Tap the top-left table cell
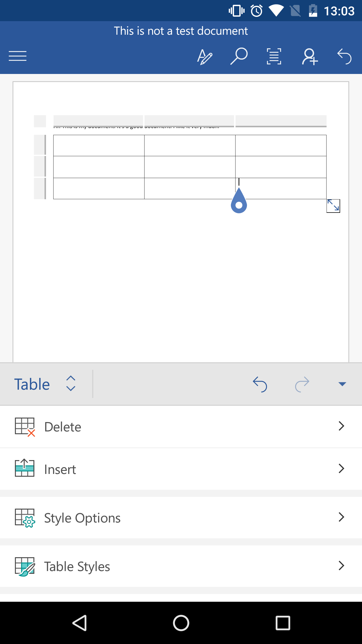 [x=99, y=145]
